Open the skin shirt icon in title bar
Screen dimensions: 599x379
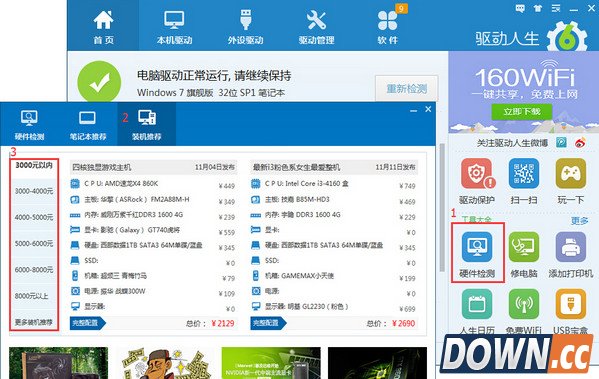pos(538,8)
